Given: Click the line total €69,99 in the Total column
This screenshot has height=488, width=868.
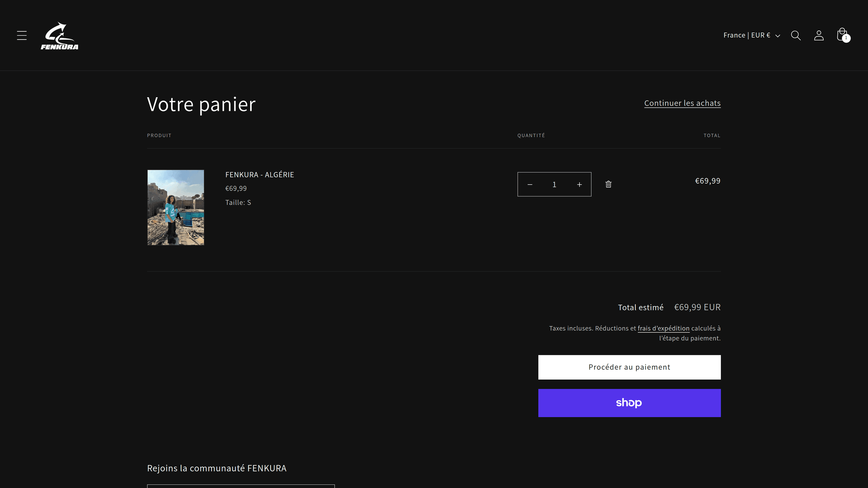Looking at the screenshot, I should [708, 181].
